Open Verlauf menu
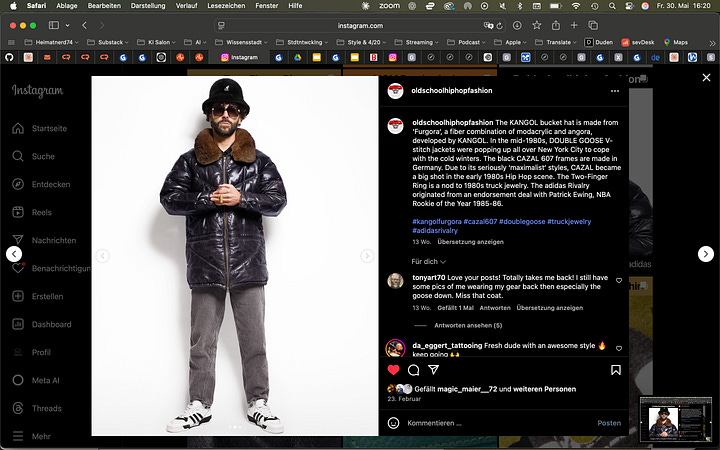 pos(186,6)
